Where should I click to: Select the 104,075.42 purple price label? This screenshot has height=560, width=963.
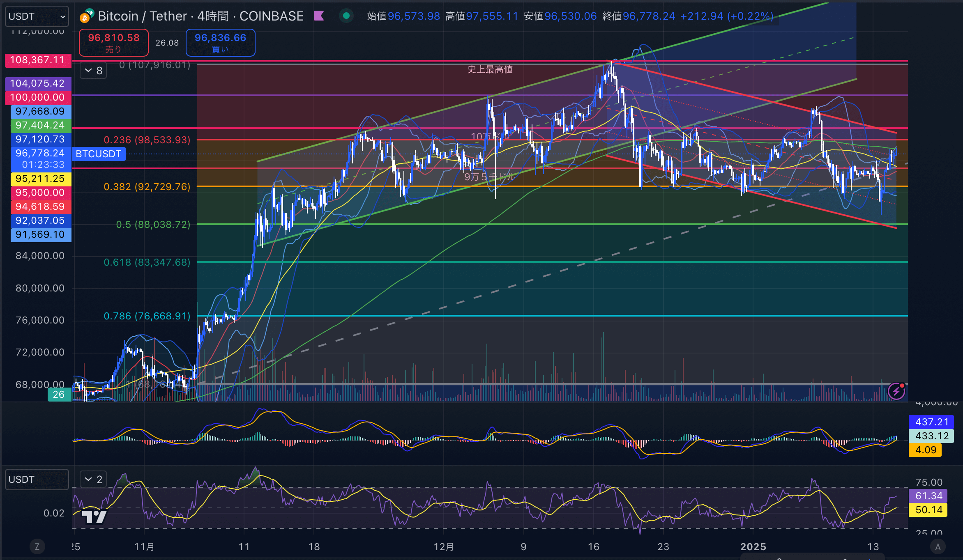(x=38, y=83)
